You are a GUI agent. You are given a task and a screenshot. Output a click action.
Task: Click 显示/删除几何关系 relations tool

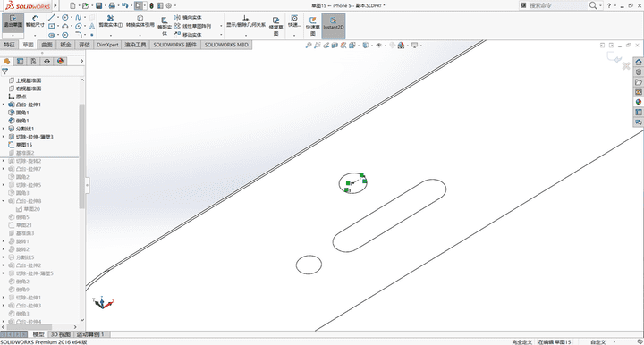click(246, 21)
